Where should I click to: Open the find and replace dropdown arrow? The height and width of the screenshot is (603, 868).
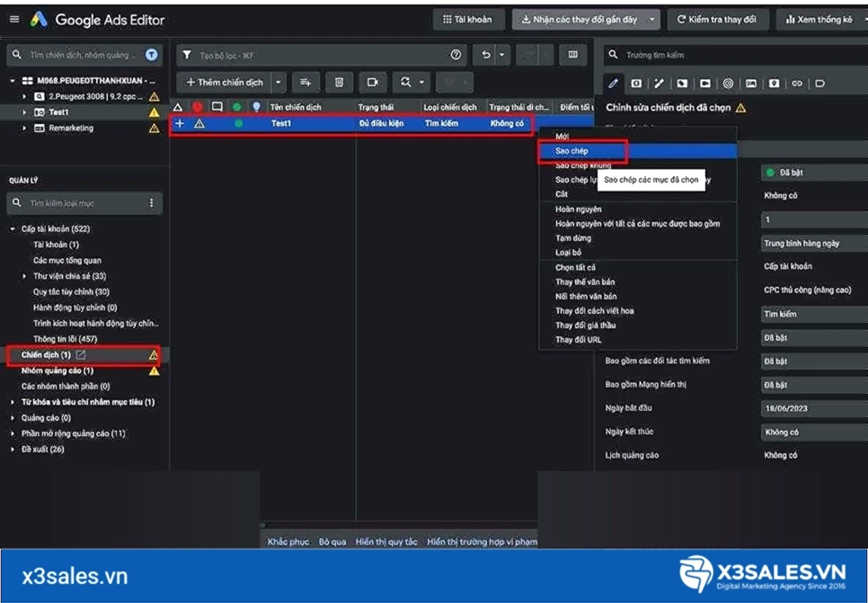pos(422,82)
